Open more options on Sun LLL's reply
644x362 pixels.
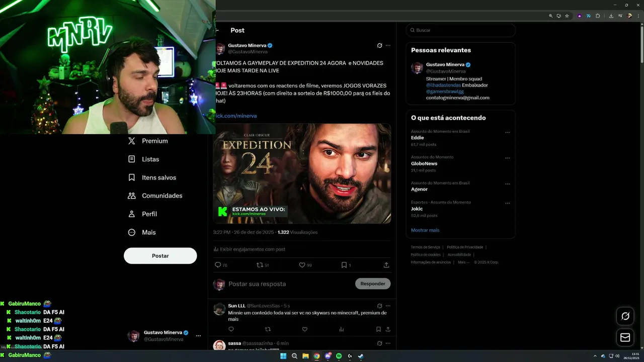coord(388,306)
